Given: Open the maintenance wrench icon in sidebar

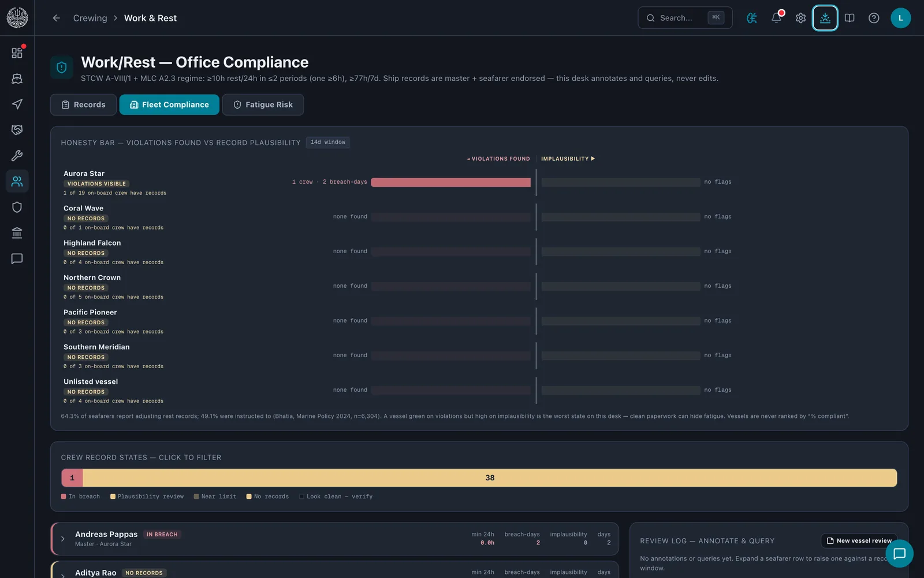Looking at the screenshot, I should pos(17,155).
